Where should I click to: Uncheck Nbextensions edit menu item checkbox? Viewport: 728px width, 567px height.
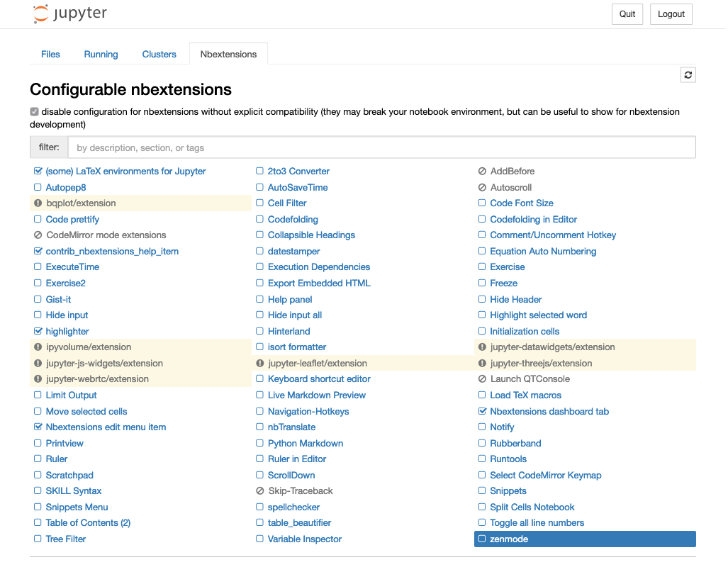(x=38, y=427)
